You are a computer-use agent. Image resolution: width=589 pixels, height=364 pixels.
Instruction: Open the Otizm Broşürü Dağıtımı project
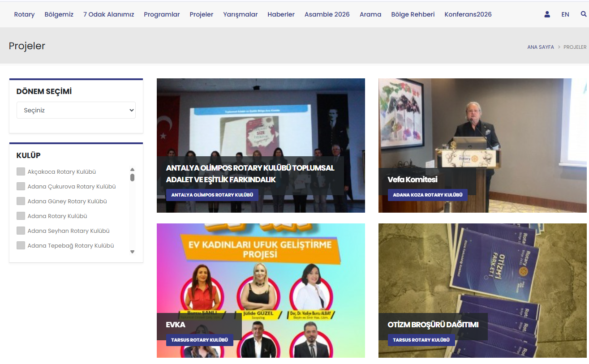[x=433, y=325]
